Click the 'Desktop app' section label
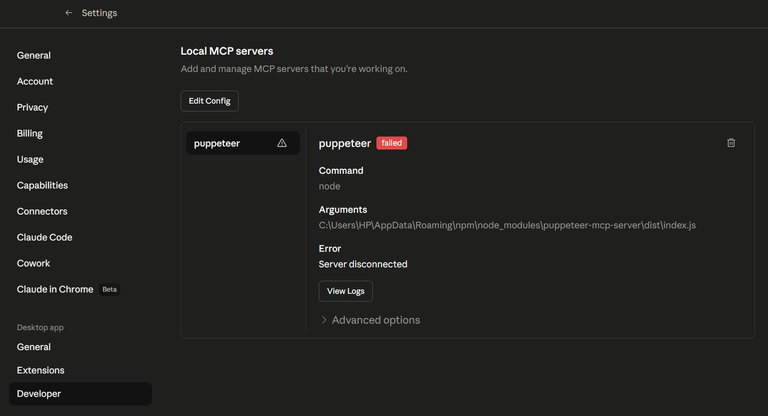Screen dimensions: 768x416 pyautogui.click(x=40, y=327)
